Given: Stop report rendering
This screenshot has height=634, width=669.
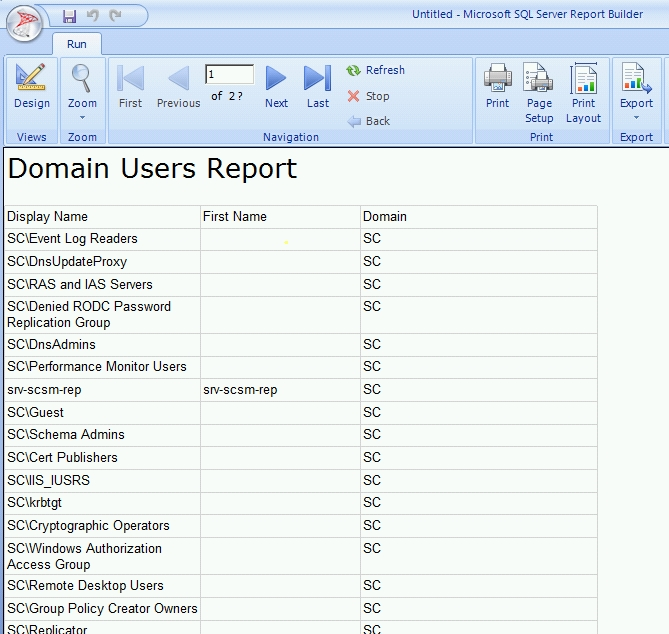Looking at the screenshot, I should (x=368, y=97).
